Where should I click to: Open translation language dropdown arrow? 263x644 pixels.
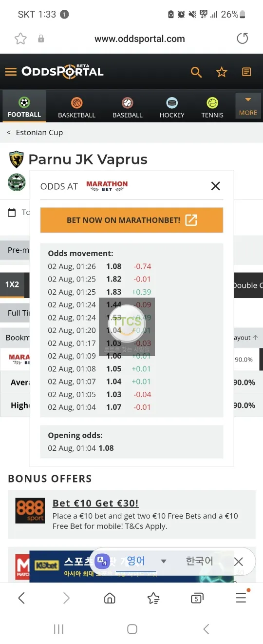[164, 561]
